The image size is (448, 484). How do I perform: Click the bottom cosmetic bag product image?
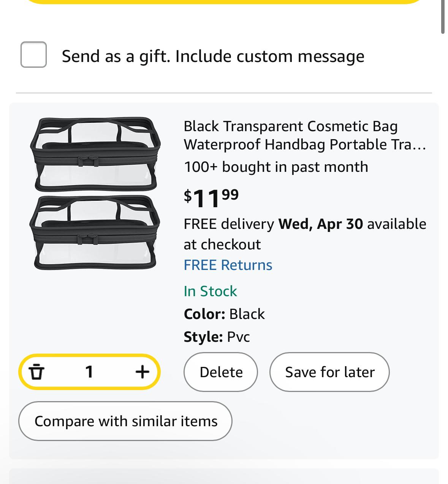click(x=95, y=232)
